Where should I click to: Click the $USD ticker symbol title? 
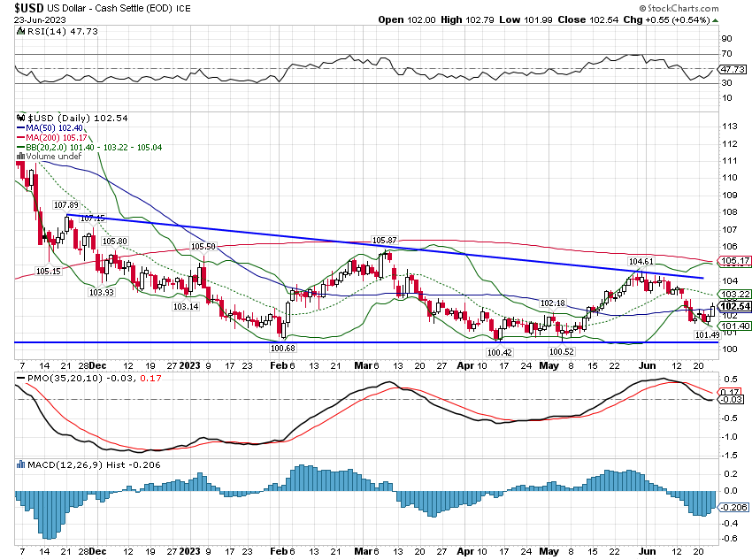click(x=27, y=8)
